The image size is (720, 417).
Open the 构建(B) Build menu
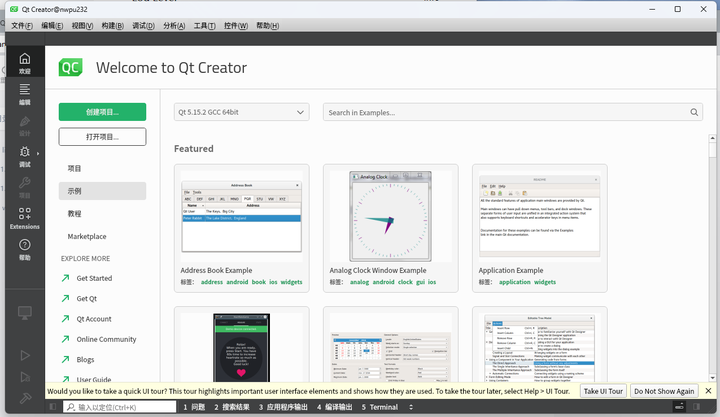(112, 25)
